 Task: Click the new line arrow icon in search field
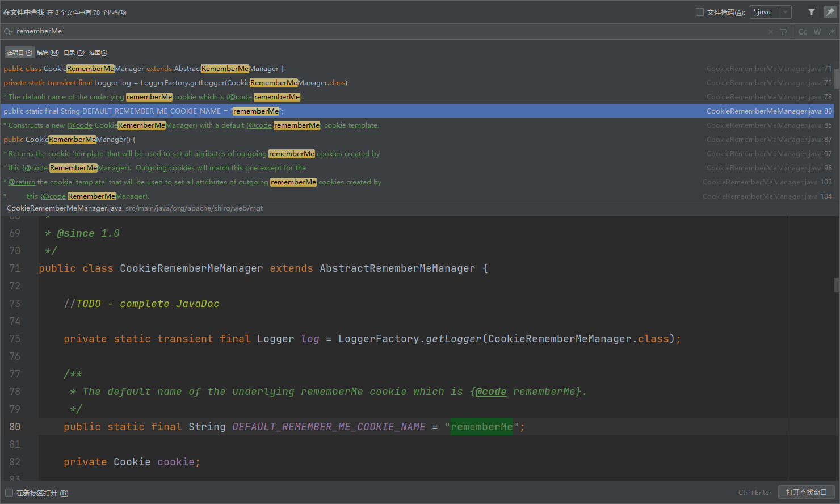(784, 32)
